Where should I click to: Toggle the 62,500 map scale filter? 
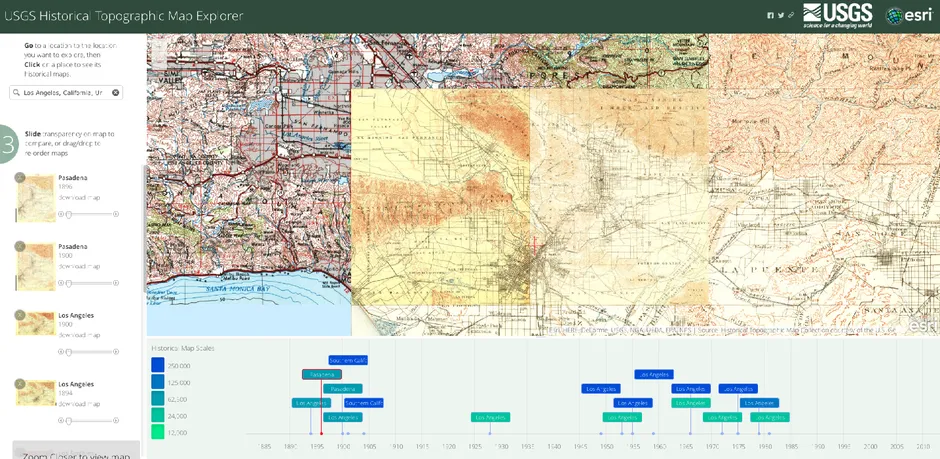click(x=157, y=399)
